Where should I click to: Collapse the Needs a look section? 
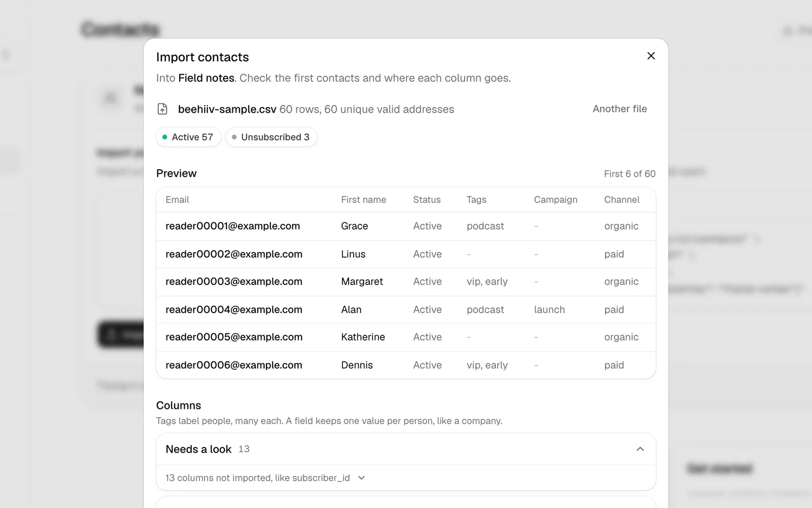click(x=640, y=449)
